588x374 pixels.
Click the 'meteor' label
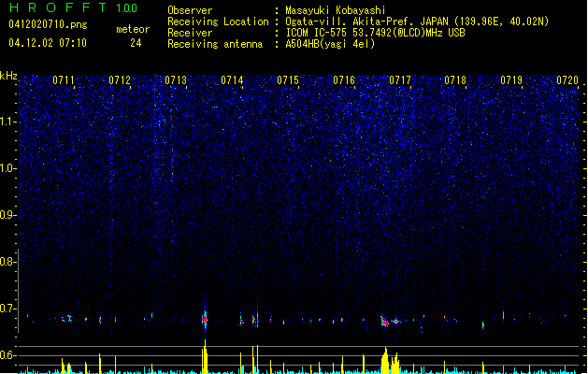[x=133, y=29]
